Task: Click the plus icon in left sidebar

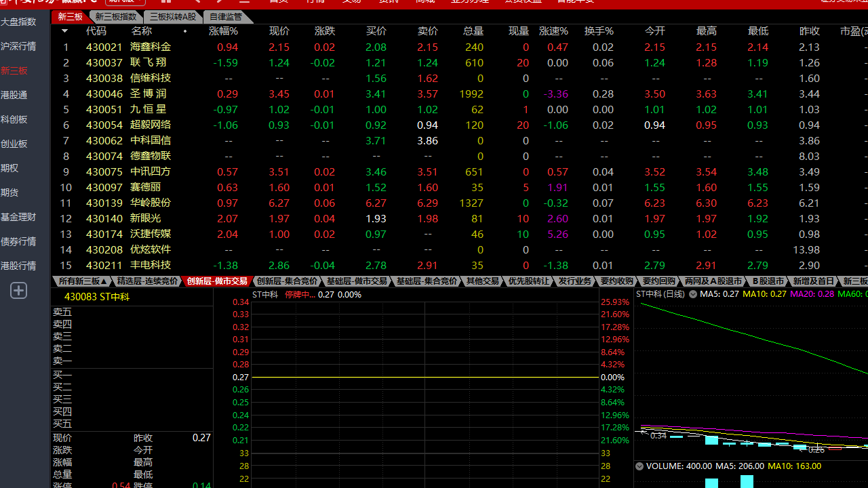Action: click(x=18, y=291)
